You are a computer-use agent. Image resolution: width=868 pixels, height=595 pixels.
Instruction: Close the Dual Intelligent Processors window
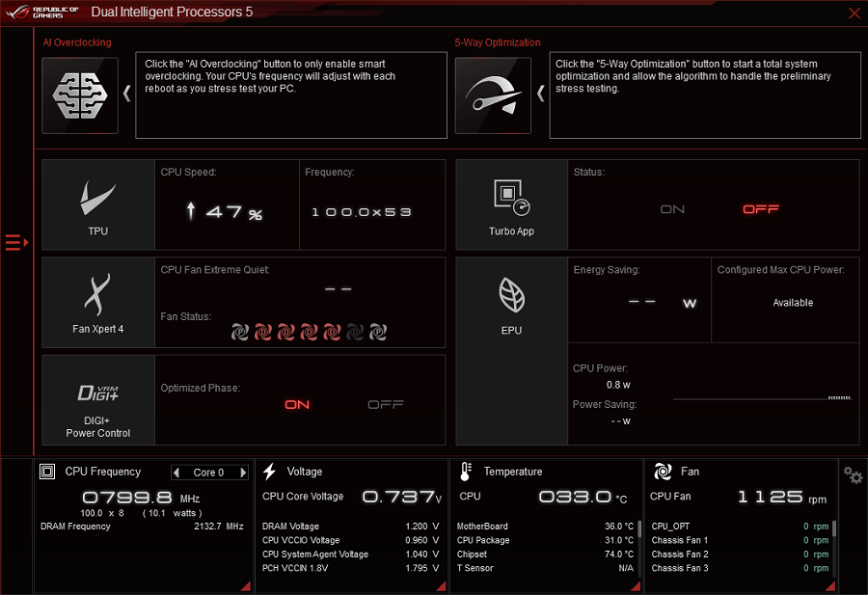tap(854, 13)
